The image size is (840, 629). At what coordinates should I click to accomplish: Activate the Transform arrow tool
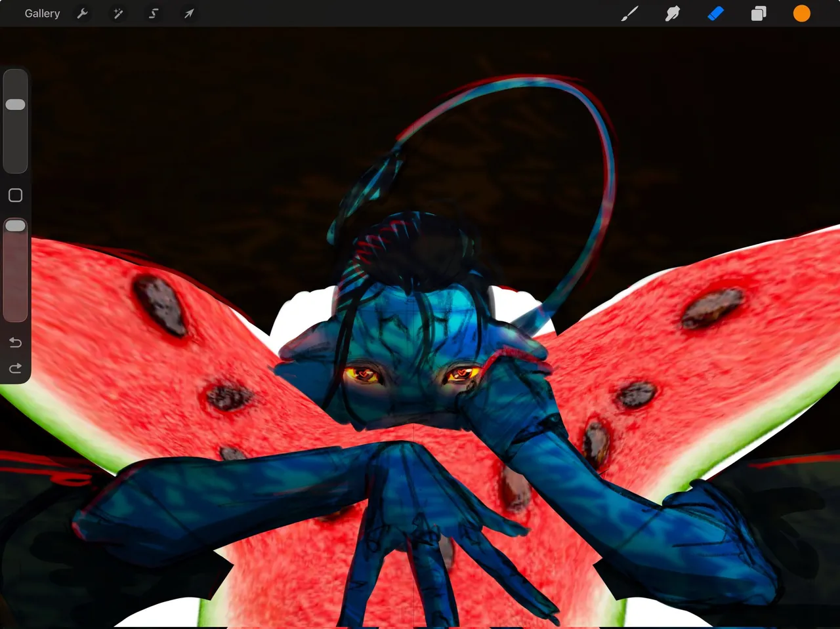pyautogui.click(x=189, y=13)
